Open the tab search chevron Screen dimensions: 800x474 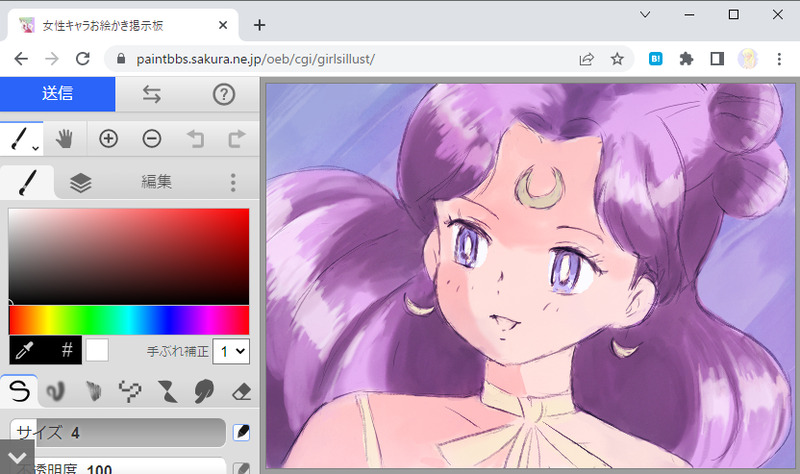645,15
